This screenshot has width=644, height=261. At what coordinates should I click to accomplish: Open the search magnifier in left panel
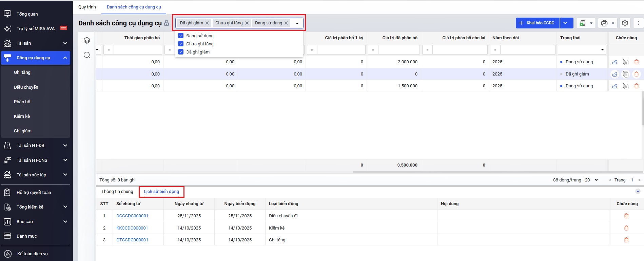pos(87,55)
